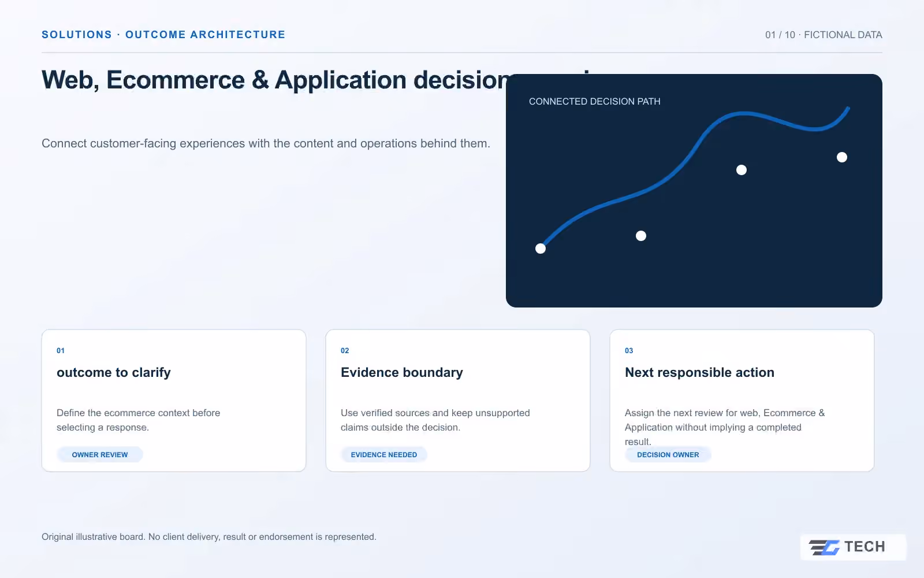924x578 pixels.
Task: Click 'Define the ecommerce context before' description
Action: pyautogui.click(x=139, y=420)
